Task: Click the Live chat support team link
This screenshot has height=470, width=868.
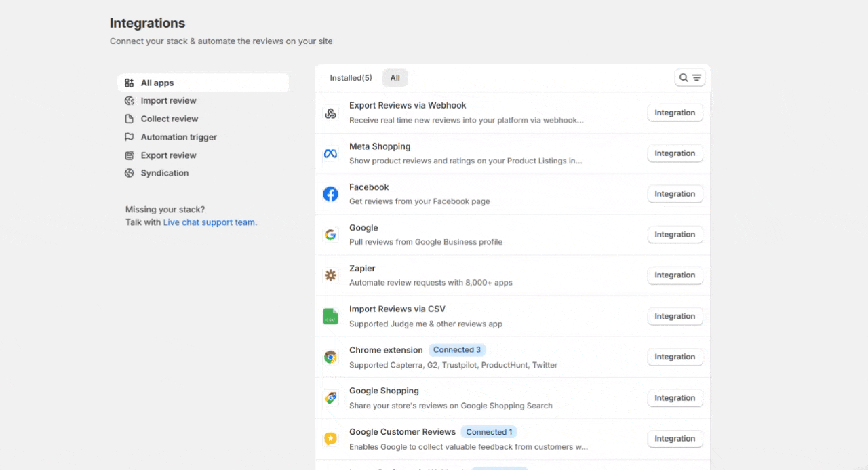Action: point(210,222)
